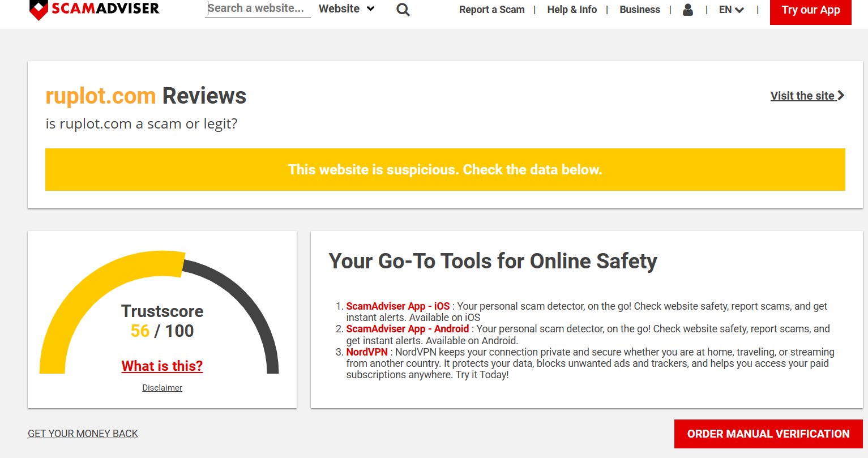
Task: Click the chevron arrow beside Visit the site
Action: pos(841,96)
